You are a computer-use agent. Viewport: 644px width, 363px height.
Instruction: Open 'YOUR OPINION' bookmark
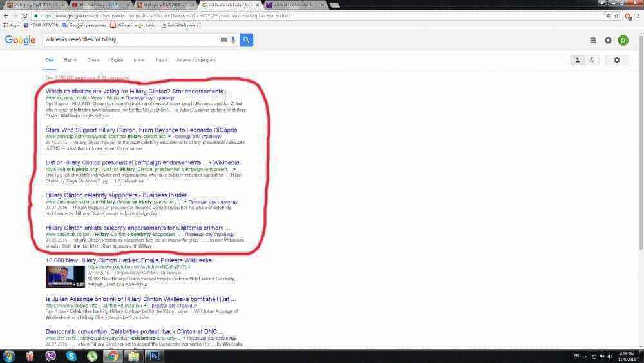[x=41, y=25]
